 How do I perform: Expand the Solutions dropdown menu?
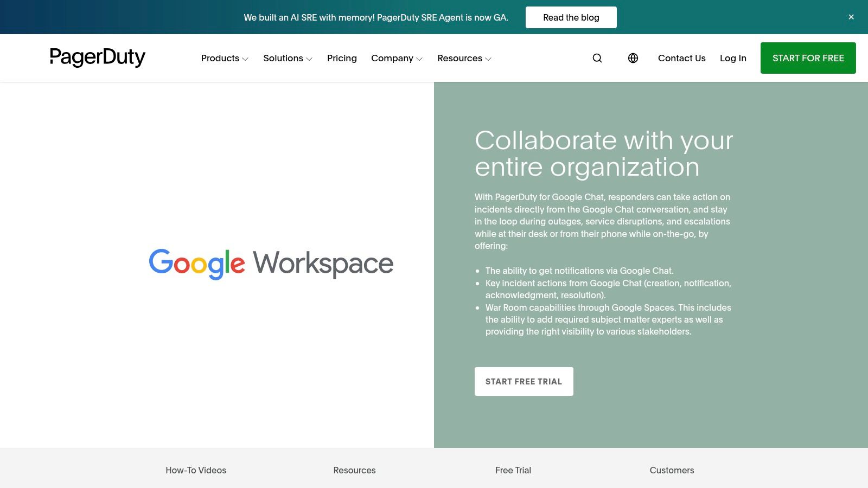click(x=287, y=58)
